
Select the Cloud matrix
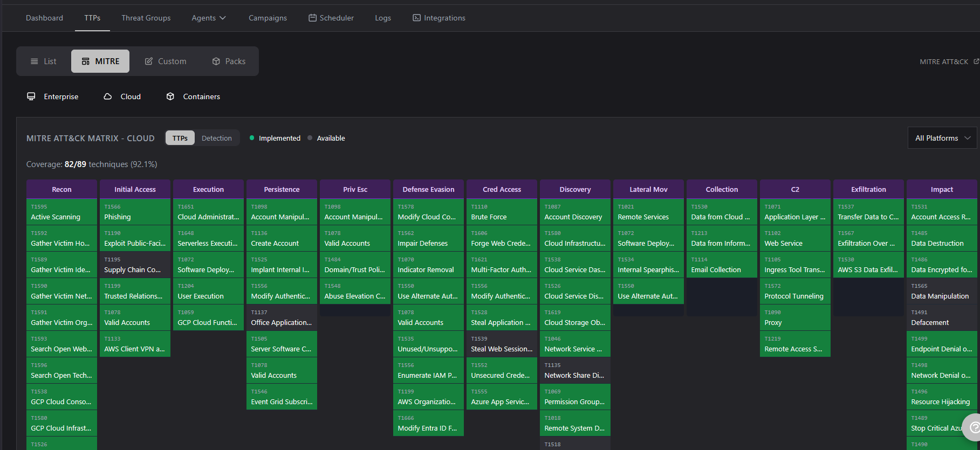click(122, 96)
